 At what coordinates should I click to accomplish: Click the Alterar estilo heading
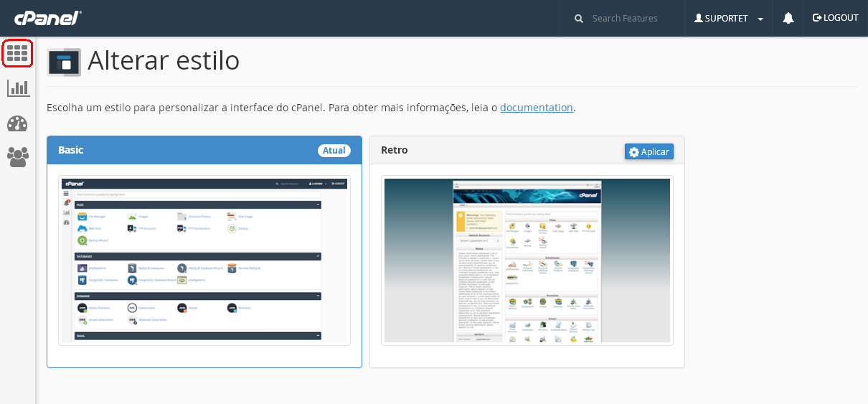click(x=164, y=61)
